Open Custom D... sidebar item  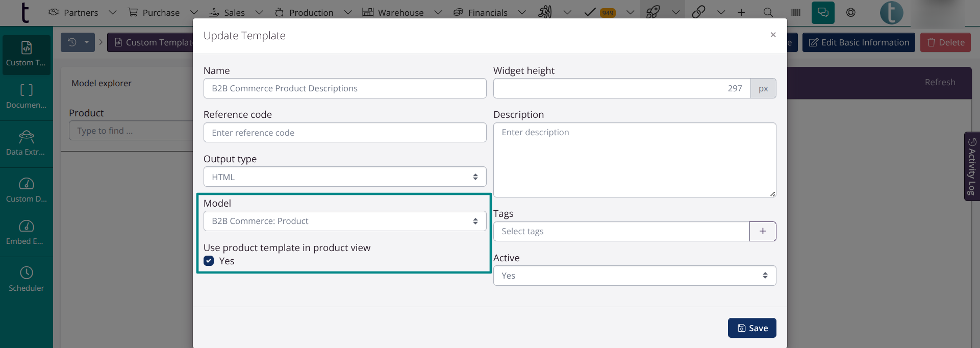pos(26,190)
